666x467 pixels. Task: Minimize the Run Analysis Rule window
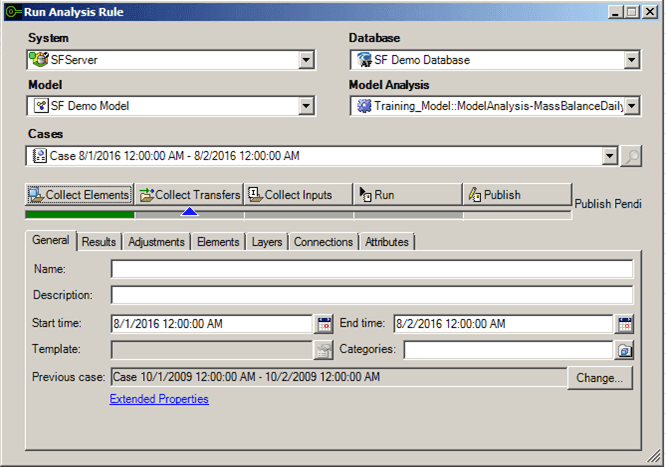(x=615, y=12)
